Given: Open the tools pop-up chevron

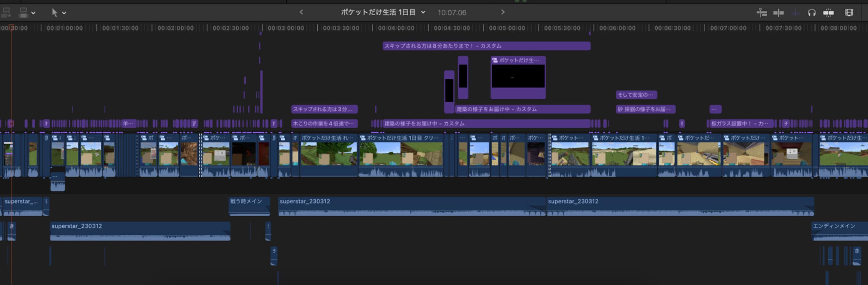Looking at the screenshot, I should pos(64,13).
